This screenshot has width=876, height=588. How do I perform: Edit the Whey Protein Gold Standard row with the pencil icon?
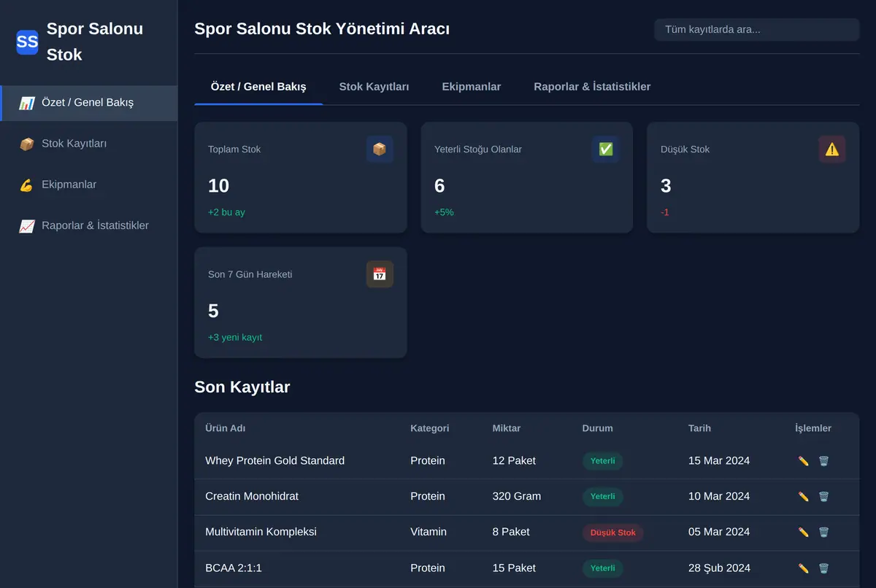point(804,461)
